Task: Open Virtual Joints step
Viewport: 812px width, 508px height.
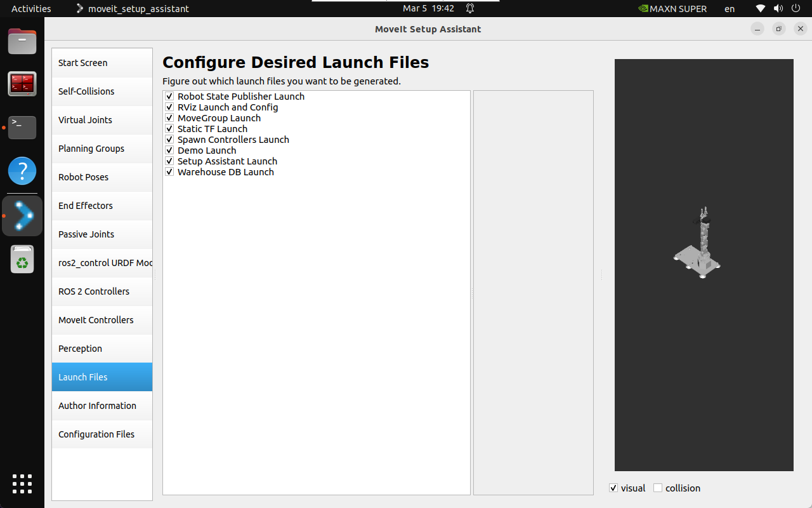Action: point(102,120)
